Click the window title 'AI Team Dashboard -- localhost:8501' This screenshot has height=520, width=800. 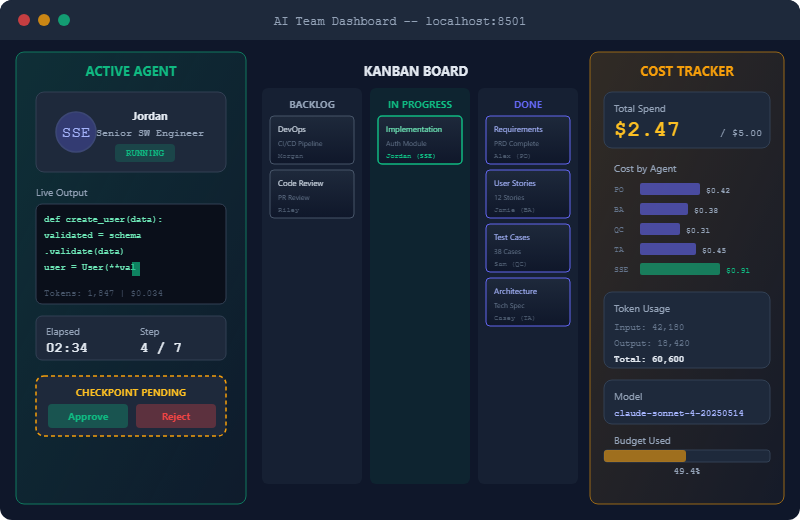click(399, 21)
